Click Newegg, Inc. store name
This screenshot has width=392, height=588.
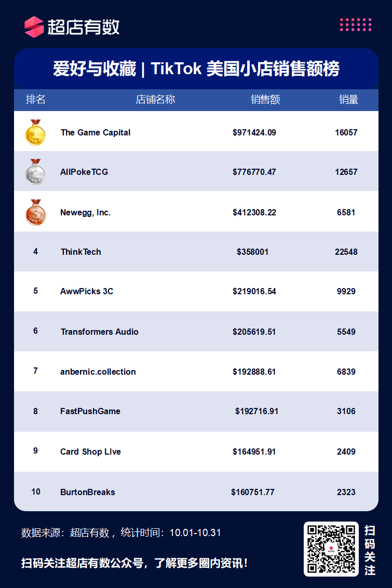[x=86, y=213]
